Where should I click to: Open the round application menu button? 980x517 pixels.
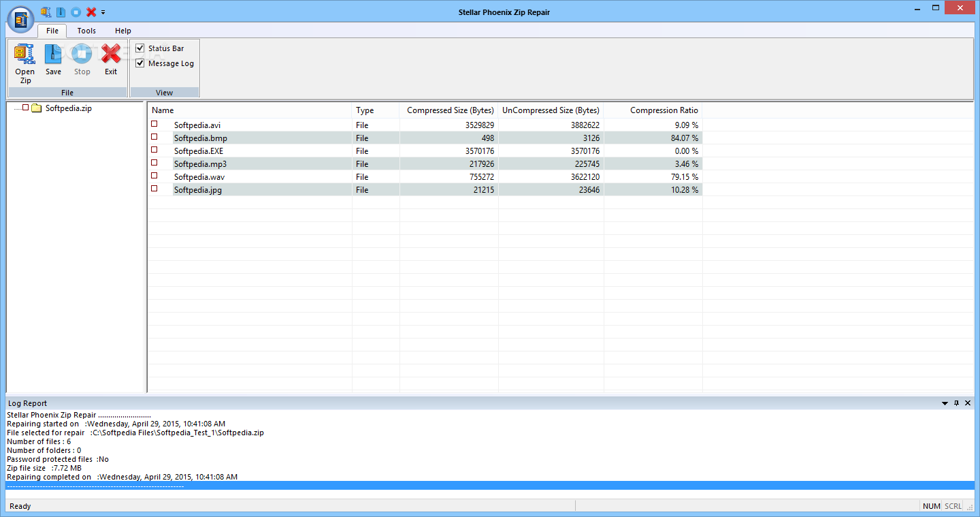[x=21, y=18]
